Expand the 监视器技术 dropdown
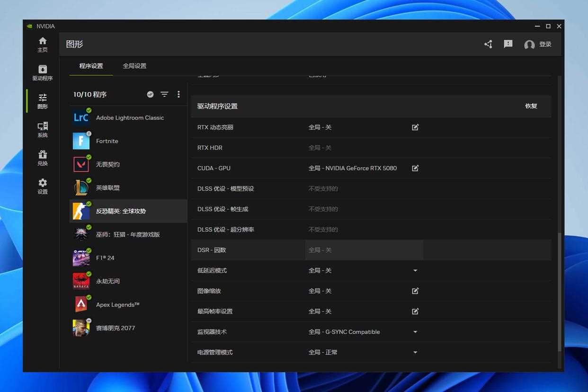Viewport: 588px width, 392px height. tap(415, 332)
